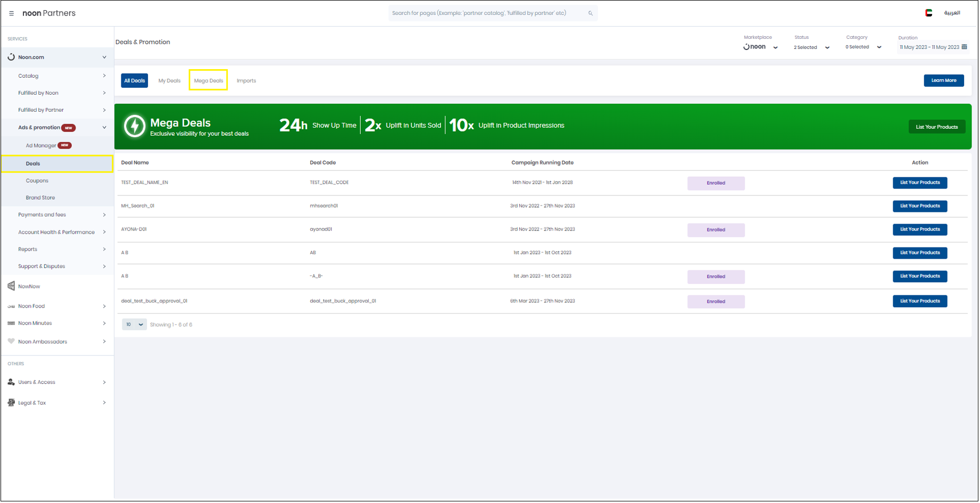Click the Learn More button

(x=943, y=80)
